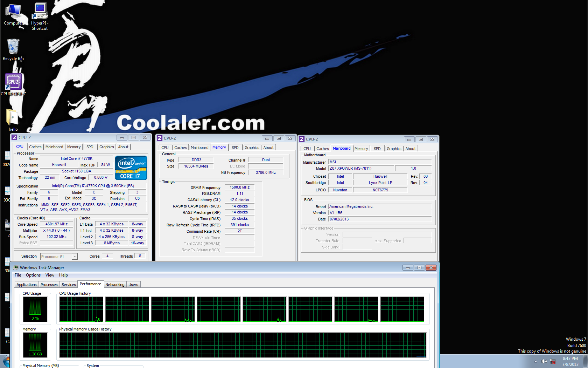Click the Memory 1.26 GB gauge
This screenshot has width=588, height=368.
point(35,345)
